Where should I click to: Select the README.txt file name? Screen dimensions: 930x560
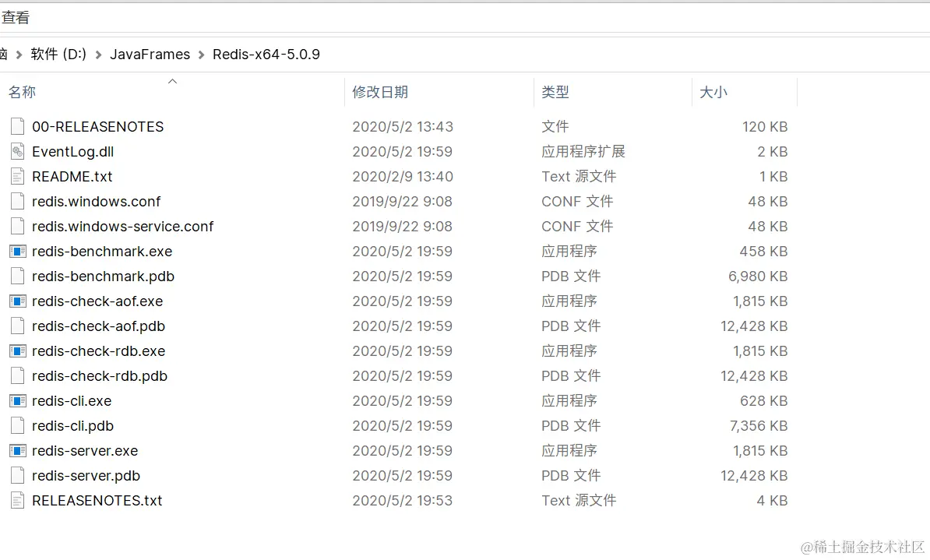tap(72, 176)
